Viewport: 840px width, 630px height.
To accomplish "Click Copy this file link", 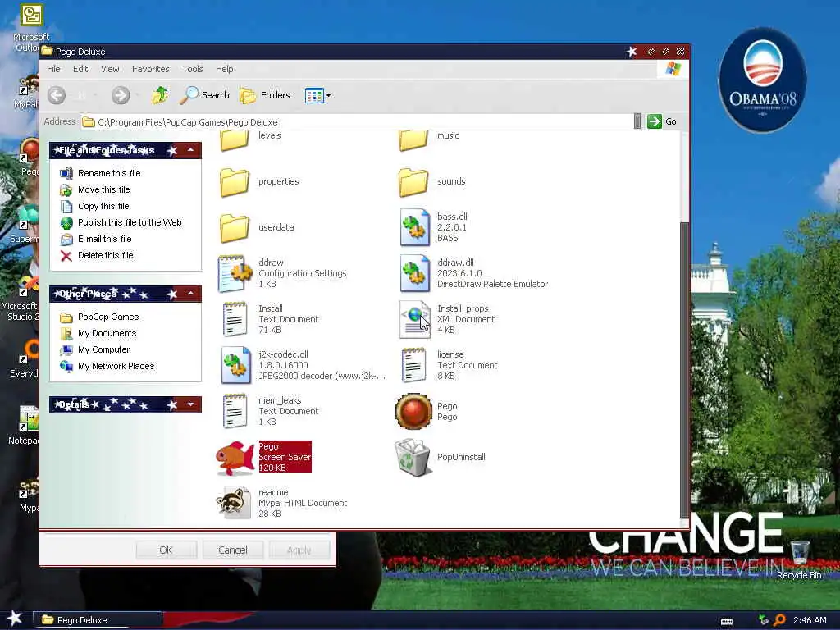I will click(103, 206).
